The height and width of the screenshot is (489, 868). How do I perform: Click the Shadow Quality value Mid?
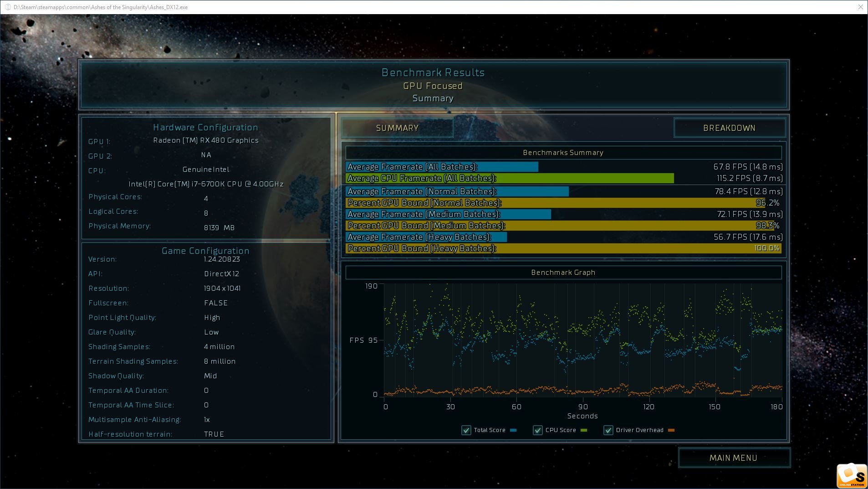(210, 376)
